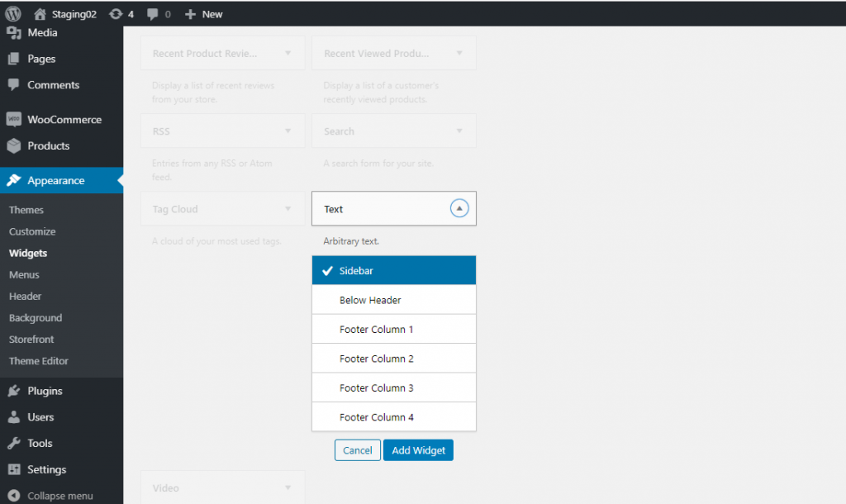Click the Recent Viewed Produ... widget title
This screenshot has height=504, width=846.
click(x=377, y=54)
